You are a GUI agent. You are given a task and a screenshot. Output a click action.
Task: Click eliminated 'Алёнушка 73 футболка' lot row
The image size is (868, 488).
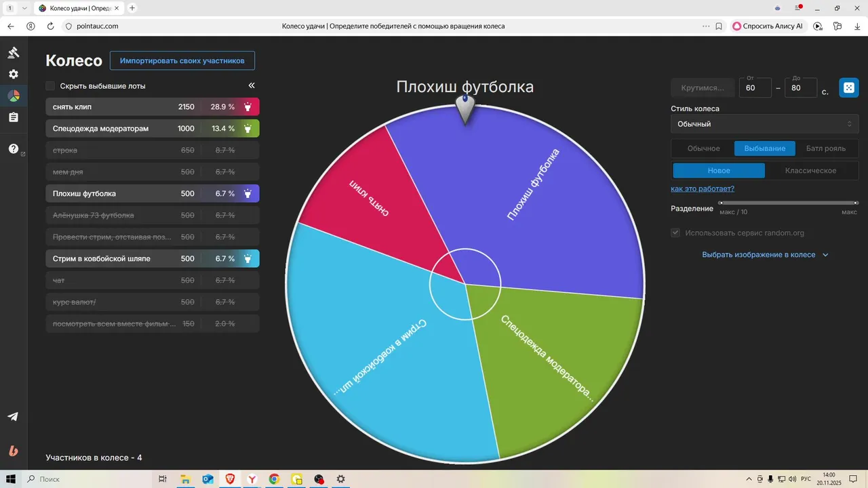(153, 216)
